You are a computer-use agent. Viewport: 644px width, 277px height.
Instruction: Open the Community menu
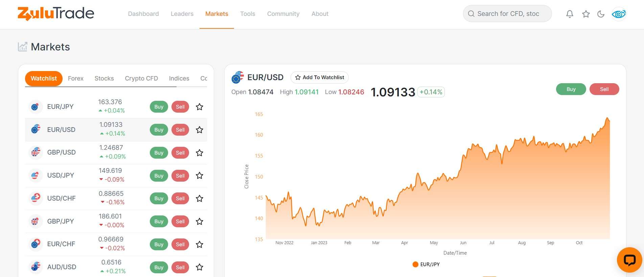pos(283,14)
